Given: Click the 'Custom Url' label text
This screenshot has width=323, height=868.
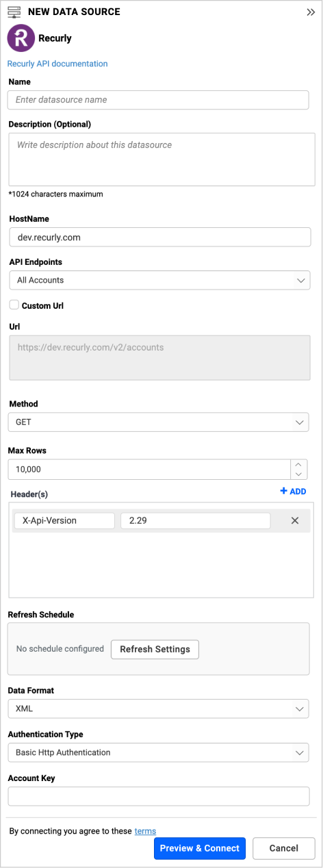Looking at the screenshot, I should [43, 305].
